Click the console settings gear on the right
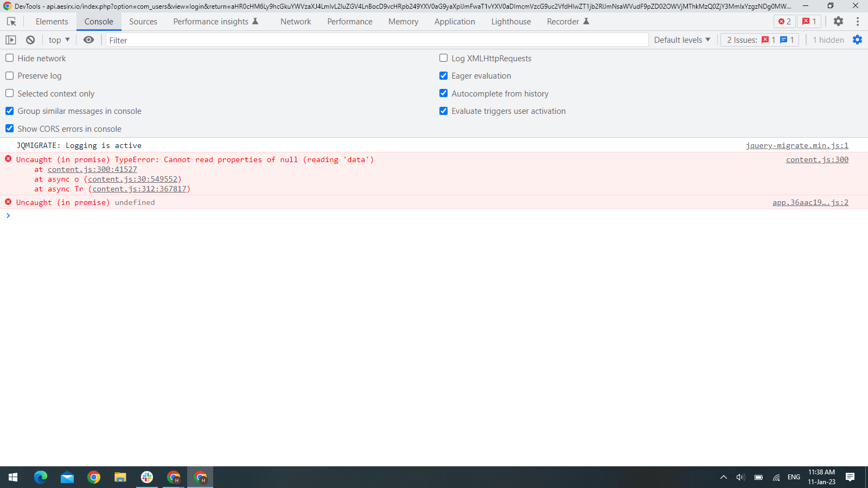This screenshot has height=488, width=868. (857, 40)
